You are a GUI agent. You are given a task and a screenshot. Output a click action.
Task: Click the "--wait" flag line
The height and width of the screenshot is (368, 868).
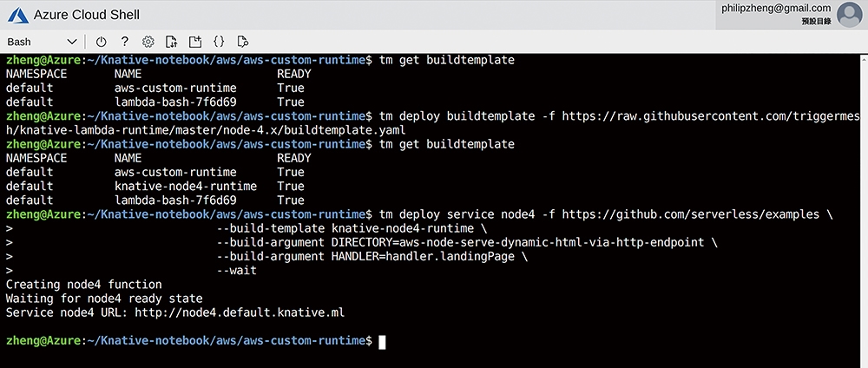[236, 271]
